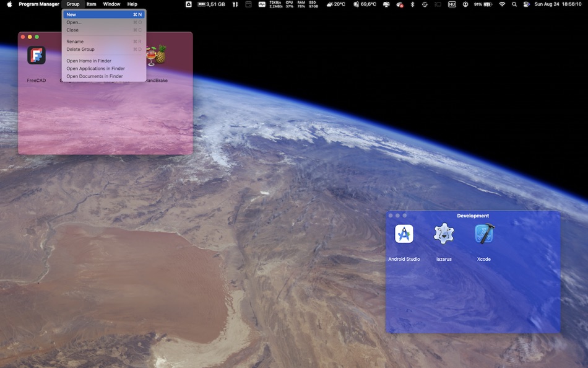Zoom the pink group window with green button
This screenshot has width=588, height=368.
point(37,37)
